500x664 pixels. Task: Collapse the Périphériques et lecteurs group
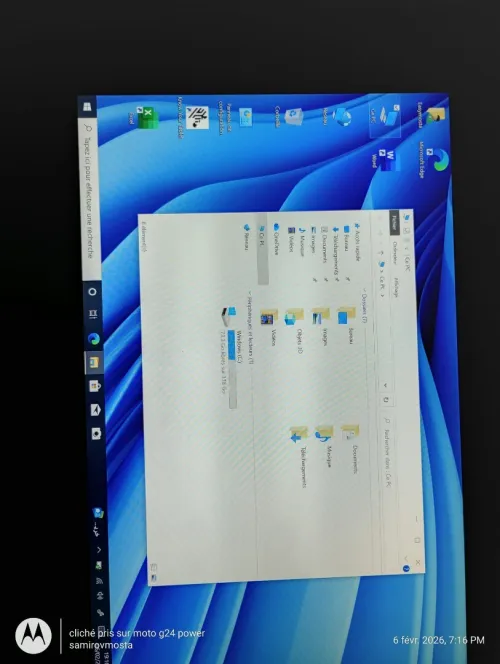pos(250,293)
